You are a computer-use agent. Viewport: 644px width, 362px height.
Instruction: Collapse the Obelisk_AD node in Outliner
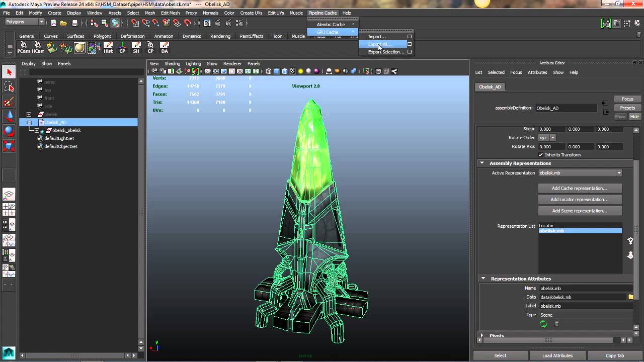click(29, 122)
